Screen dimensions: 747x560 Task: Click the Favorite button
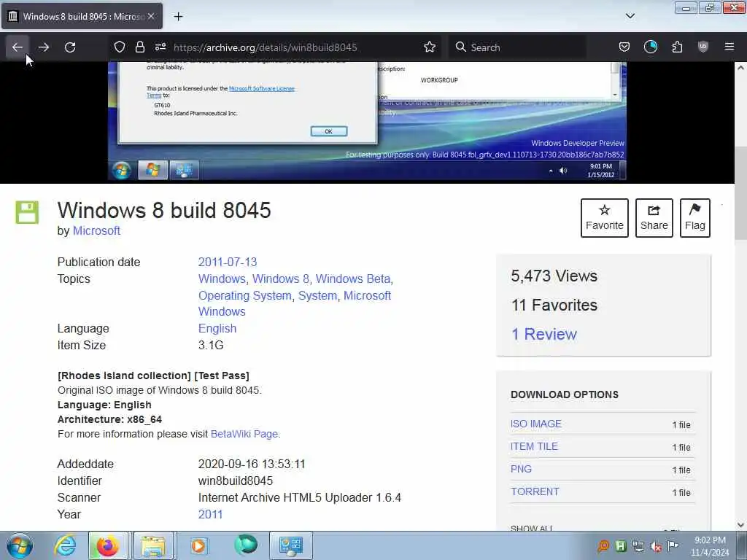tap(605, 217)
